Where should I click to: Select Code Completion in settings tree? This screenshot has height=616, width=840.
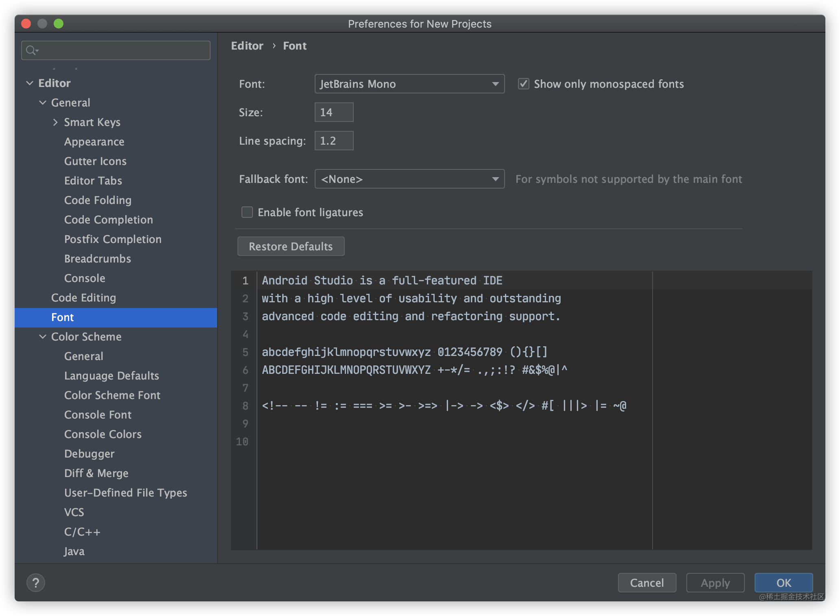coord(109,220)
